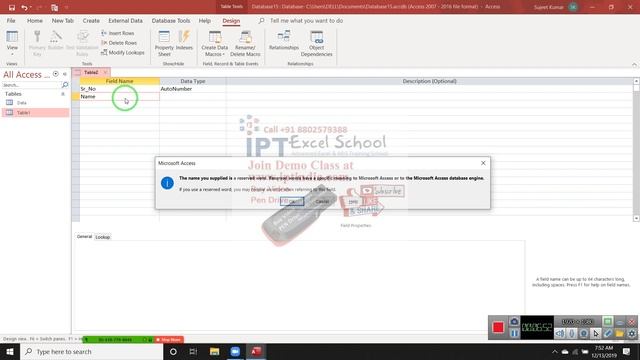Image resolution: width=640 pixels, height=360 pixels.
Task: Select the Design ribbon tab
Action: tap(231, 20)
